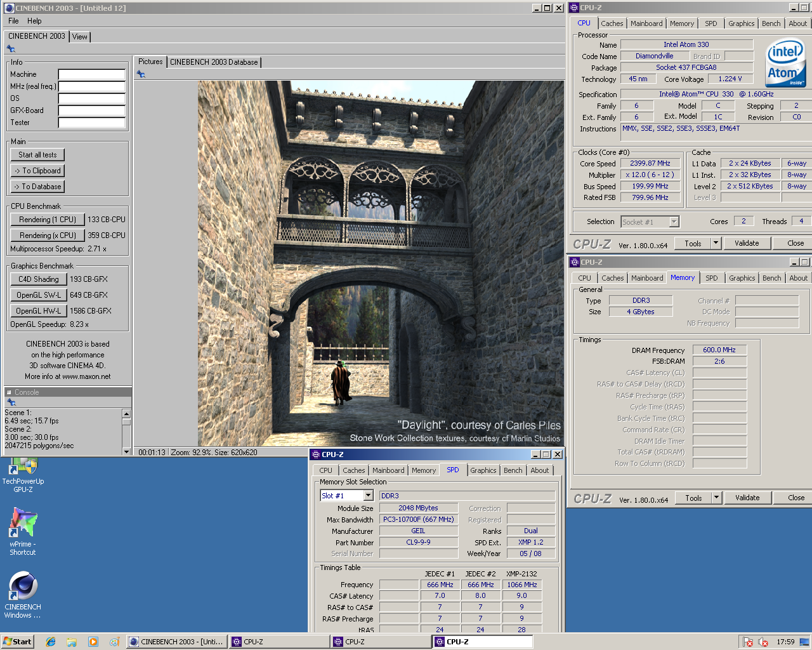Click the Windows Start button
Image resolution: width=812 pixels, height=650 pixels.
(x=17, y=642)
